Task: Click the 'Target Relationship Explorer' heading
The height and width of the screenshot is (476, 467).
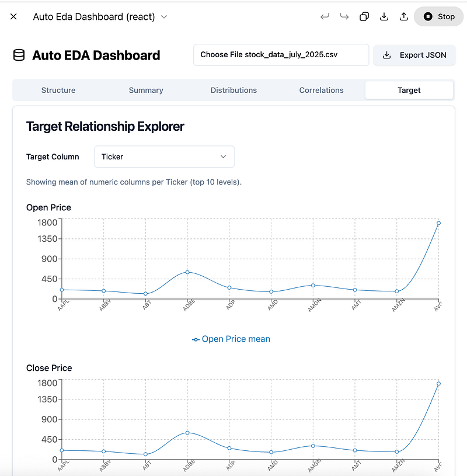Action: (105, 127)
